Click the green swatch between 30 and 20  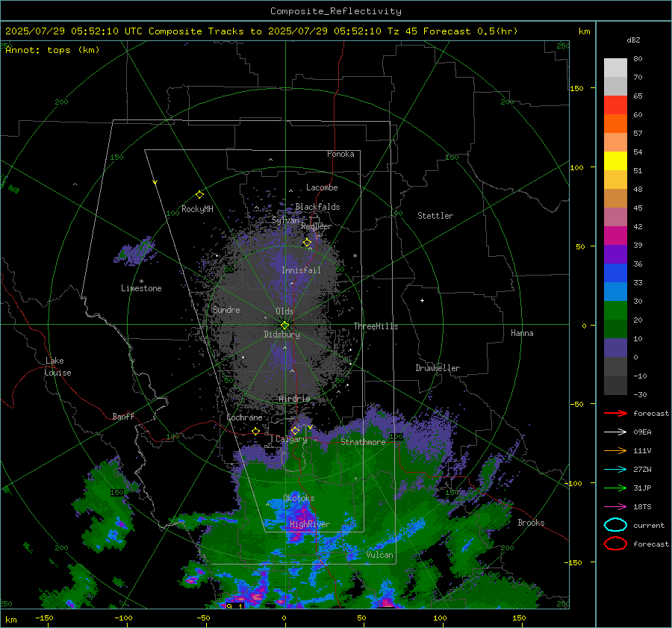click(x=615, y=311)
